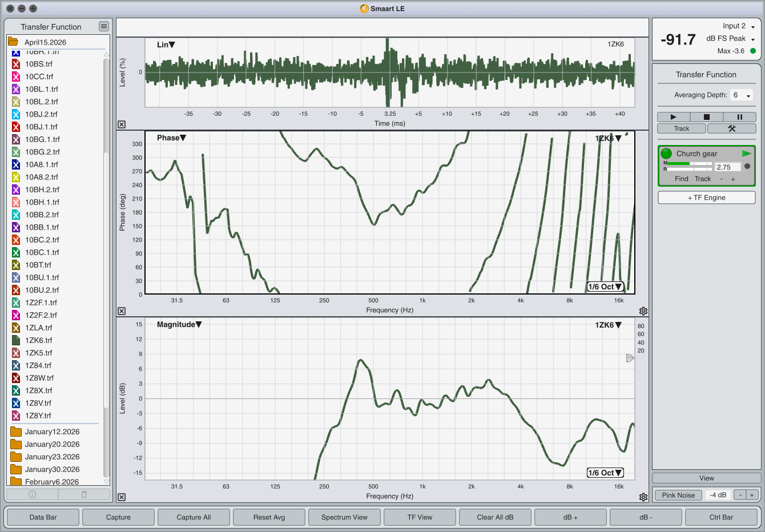Toggle visibility of 10BT.trf trace
Screen dimensions: 765x532
point(16,265)
